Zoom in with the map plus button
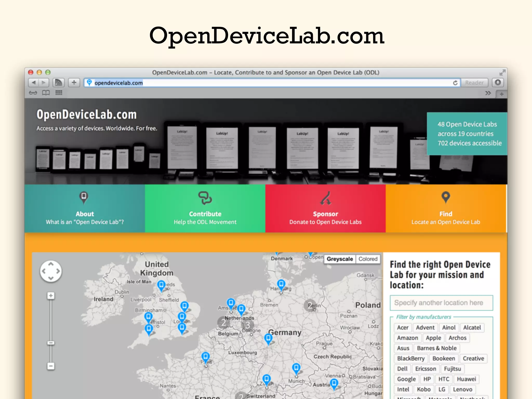532x399 pixels. [x=51, y=296]
